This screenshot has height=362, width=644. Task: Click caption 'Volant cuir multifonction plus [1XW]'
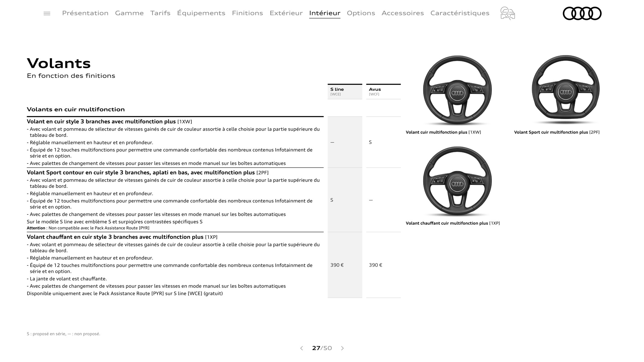tap(443, 132)
